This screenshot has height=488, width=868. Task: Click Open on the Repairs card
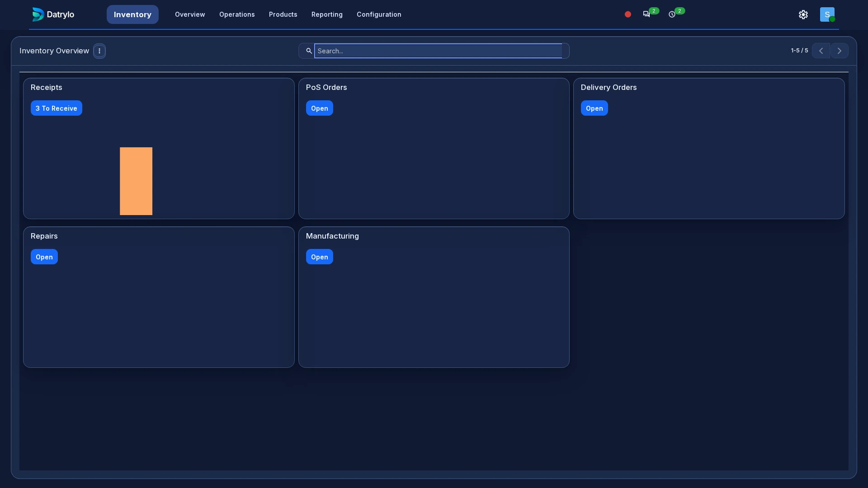[x=44, y=257]
